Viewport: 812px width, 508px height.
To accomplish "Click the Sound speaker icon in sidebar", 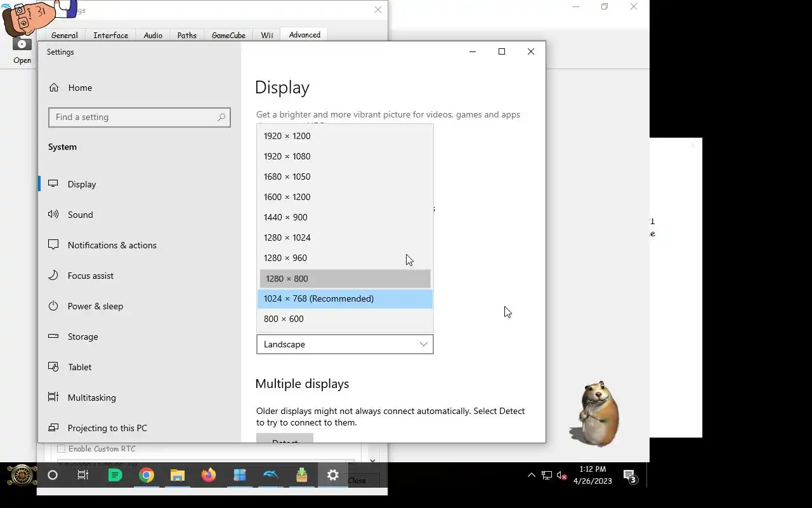I will pos(53,215).
